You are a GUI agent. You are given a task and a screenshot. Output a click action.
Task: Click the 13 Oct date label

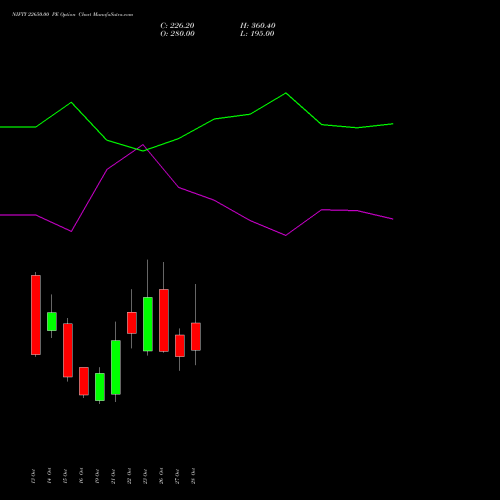(x=33, y=476)
